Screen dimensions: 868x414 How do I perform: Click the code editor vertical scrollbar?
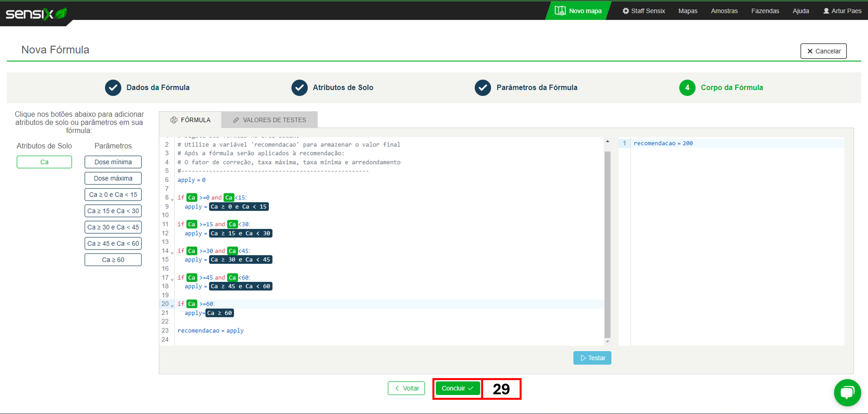click(607, 244)
